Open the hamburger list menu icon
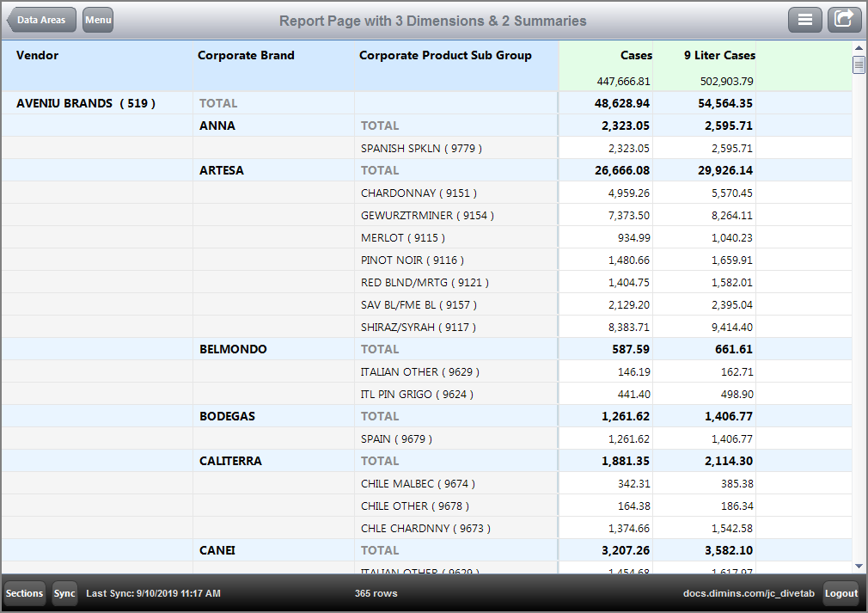Screen dimensions: 868x613 805,20
